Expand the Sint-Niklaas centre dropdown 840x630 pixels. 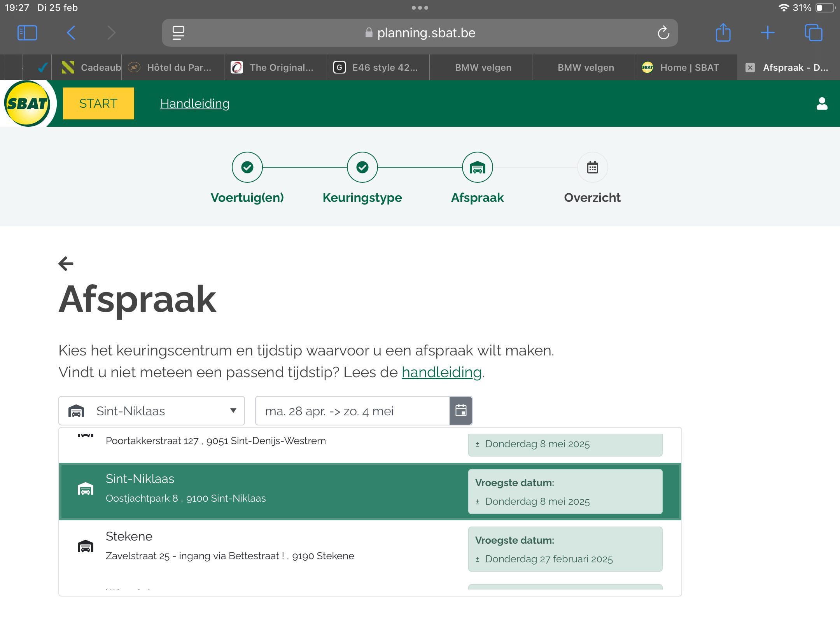coord(152,411)
